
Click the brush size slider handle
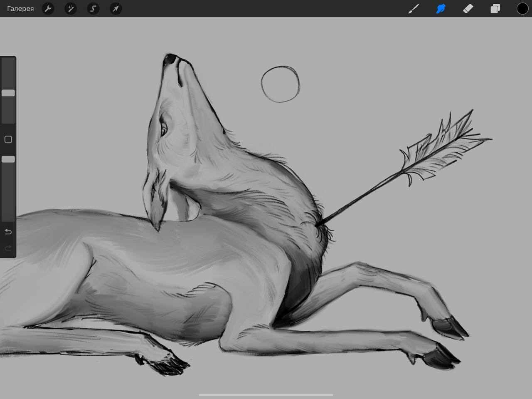pos(8,93)
